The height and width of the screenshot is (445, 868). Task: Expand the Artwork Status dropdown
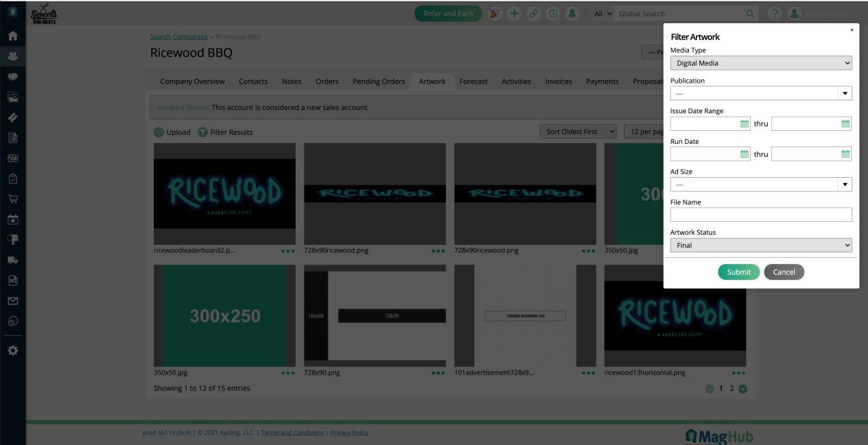point(760,246)
